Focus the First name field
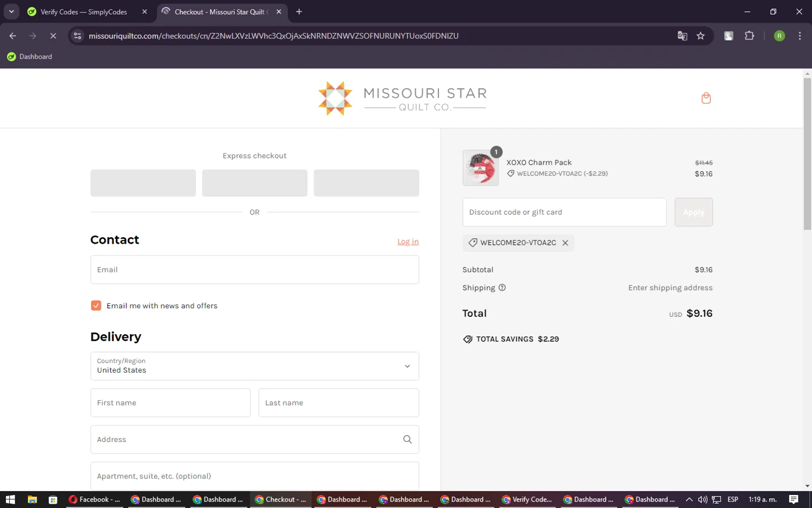This screenshot has width=812, height=508. coord(170,403)
